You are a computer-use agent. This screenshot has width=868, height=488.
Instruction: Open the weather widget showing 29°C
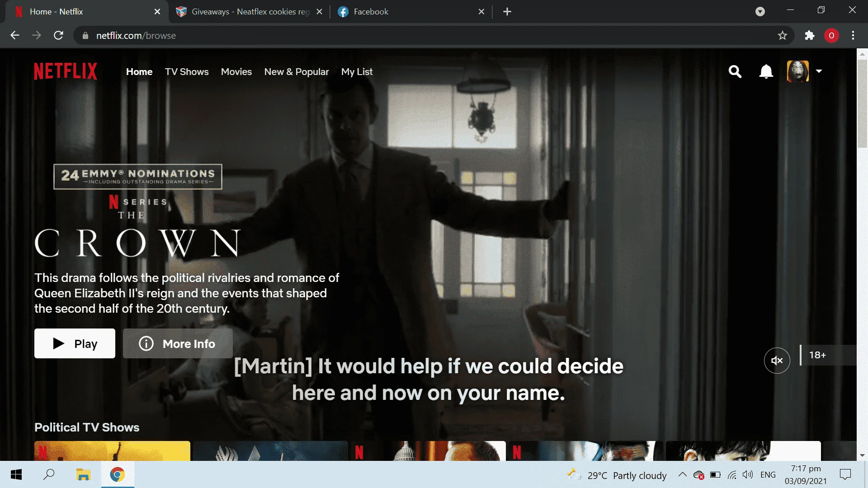tap(617, 475)
